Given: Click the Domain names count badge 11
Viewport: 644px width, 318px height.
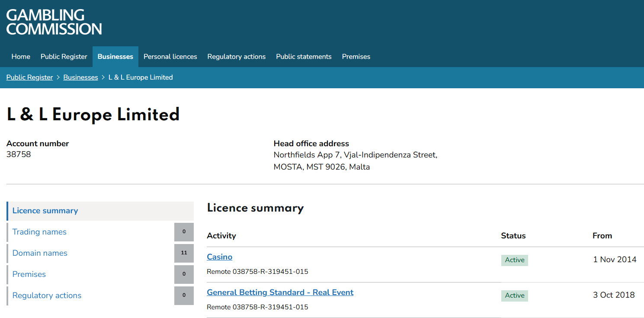Looking at the screenshot, I should pyautogui.click(x=184, y=253).
